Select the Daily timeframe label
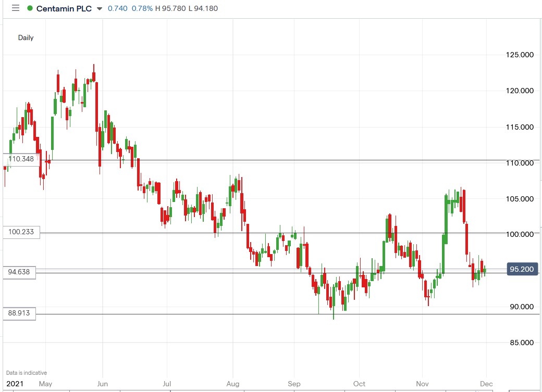Viewport: 542px width, 392px height. (26, 37)
